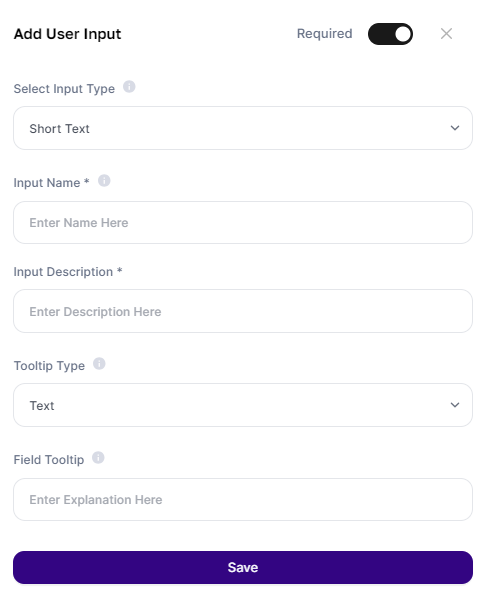This screenshot has height=603, width=483.
Task: Select the Enter Explanation Here field
Action: tap(243, 500)
